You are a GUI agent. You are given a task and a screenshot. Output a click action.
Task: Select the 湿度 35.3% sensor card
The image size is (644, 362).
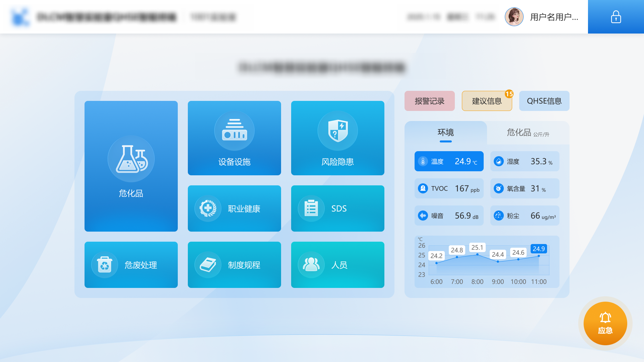(525, 161)
